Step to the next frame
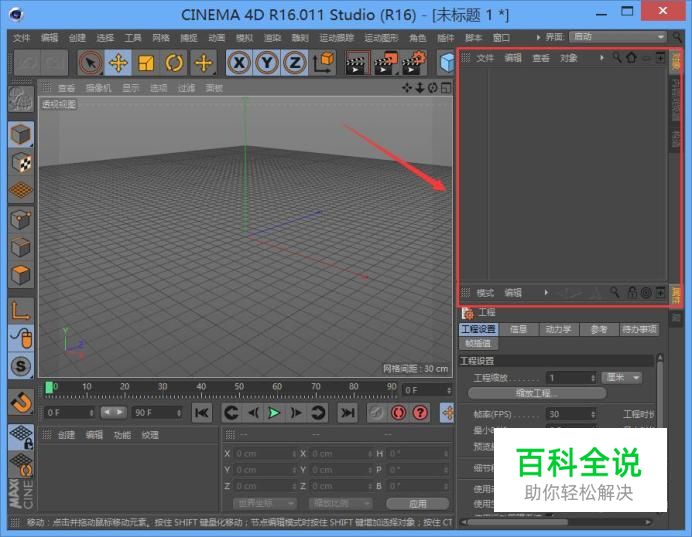 (296, 413)
